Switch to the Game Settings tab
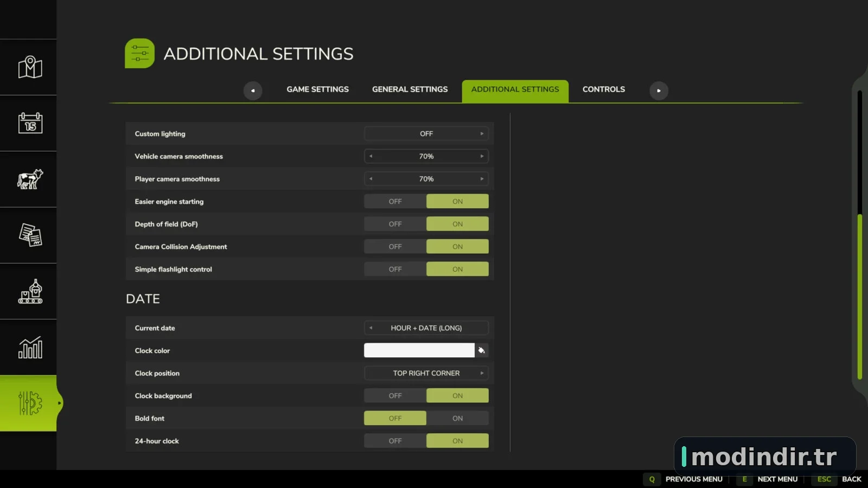This screenshot has height=488, width=868. [x=318, y=89]
